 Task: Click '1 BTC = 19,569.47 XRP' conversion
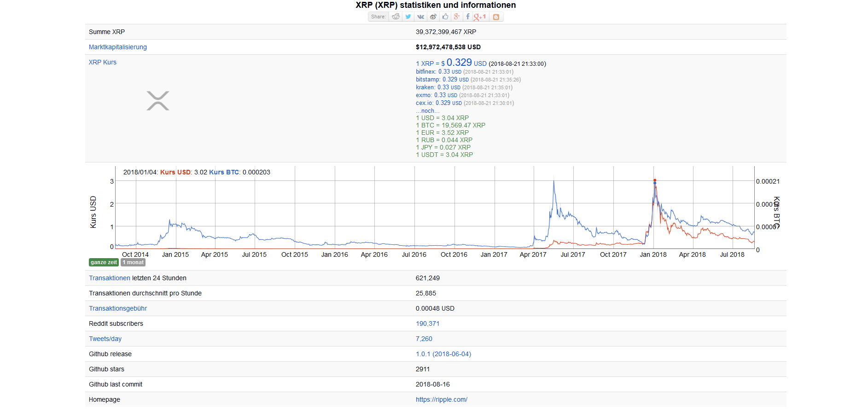coord(450,125)
